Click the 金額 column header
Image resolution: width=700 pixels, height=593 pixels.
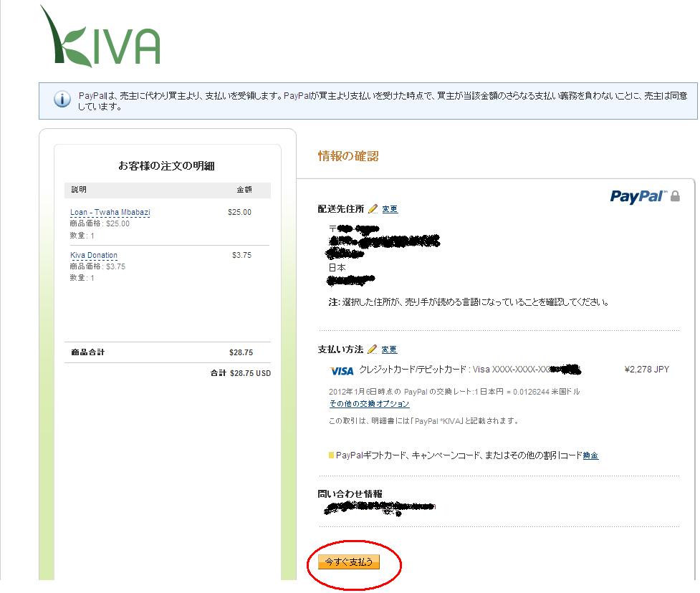coord(244,190)
